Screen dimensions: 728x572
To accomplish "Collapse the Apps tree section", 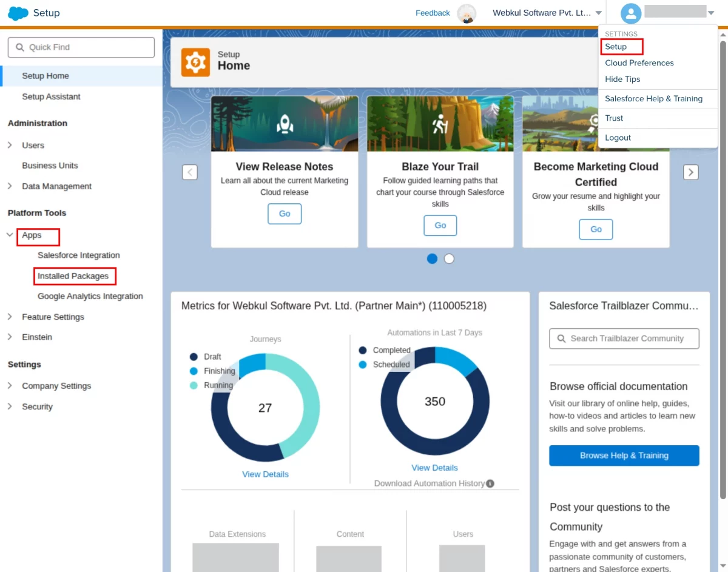I will pyautogui.click(x=10, y=235).
